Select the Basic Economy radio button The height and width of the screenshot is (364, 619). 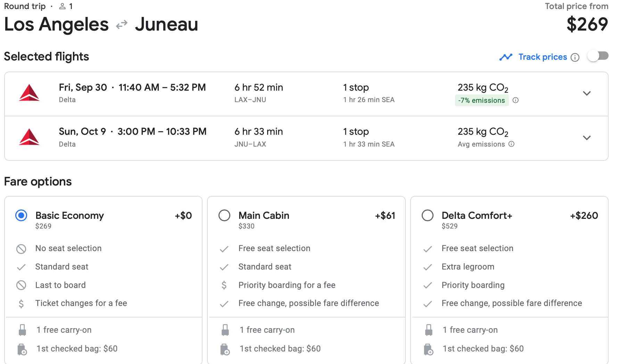tap(21, 215)
